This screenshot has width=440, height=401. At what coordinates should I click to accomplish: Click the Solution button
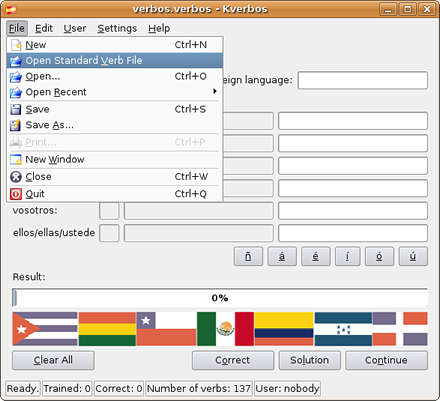tap(310, 360)
